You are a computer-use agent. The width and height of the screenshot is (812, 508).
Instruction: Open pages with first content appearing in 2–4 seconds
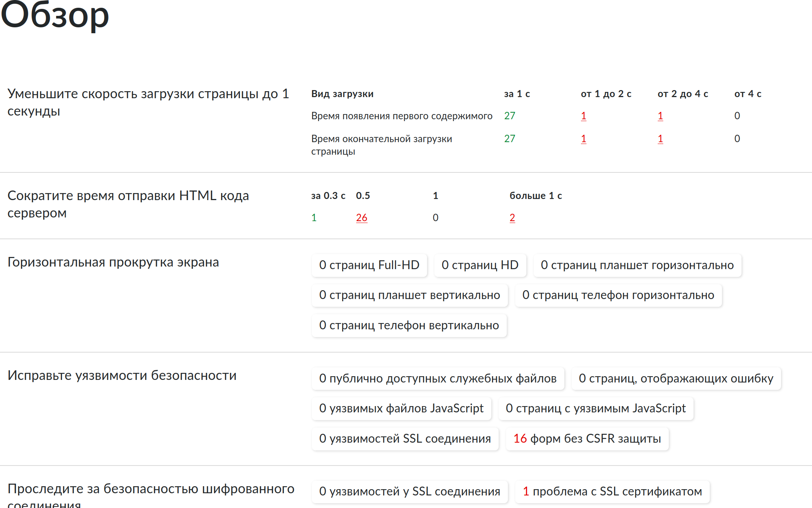click(660, 116)
